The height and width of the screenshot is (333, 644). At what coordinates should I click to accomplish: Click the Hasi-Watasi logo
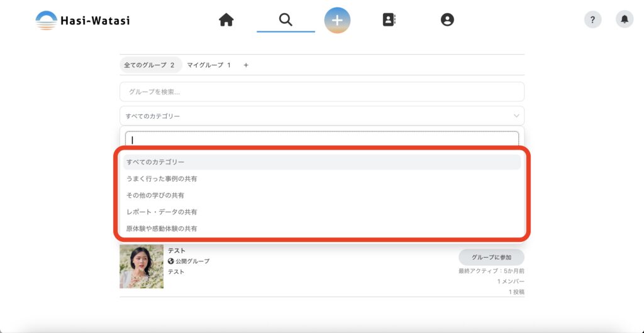point(82,20)
